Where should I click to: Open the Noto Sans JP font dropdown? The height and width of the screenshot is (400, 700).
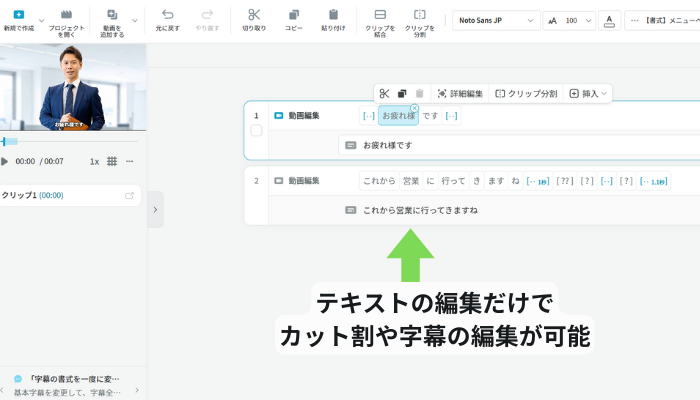(x=496, y=21)
